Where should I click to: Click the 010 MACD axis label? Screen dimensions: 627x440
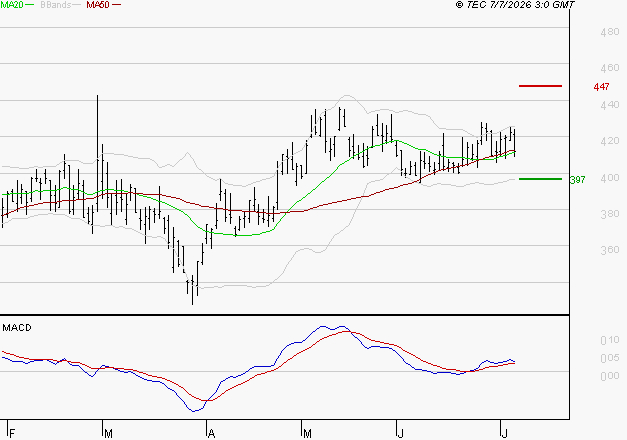click(610, 340)
